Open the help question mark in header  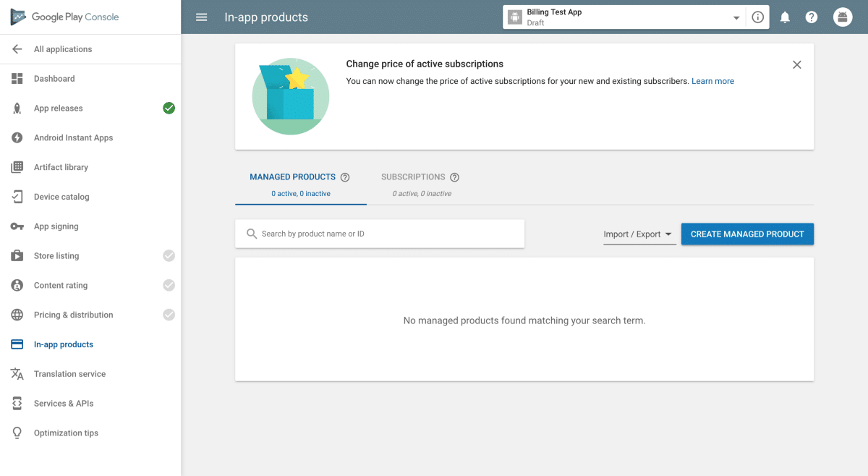[x=812, y=17]
